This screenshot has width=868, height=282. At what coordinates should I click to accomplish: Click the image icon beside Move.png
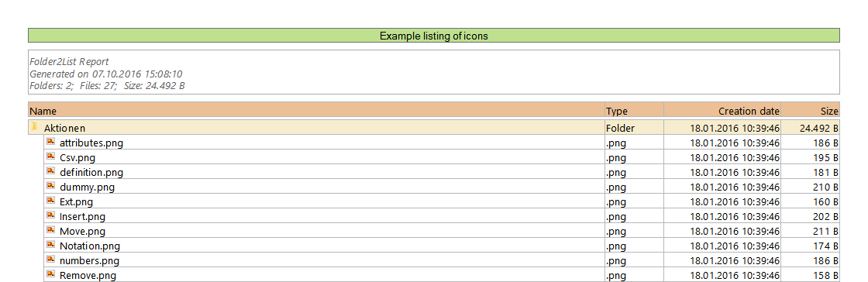click(x=50, y=230)
